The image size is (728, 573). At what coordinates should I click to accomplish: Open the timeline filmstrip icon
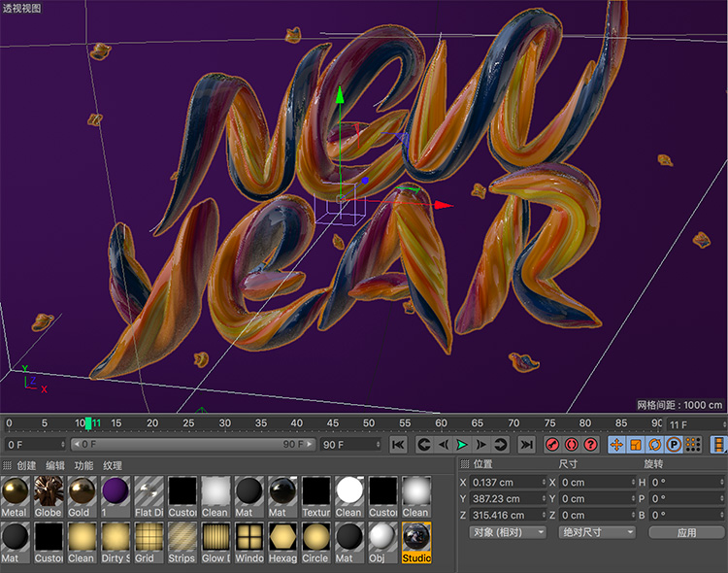click(718, 445)
